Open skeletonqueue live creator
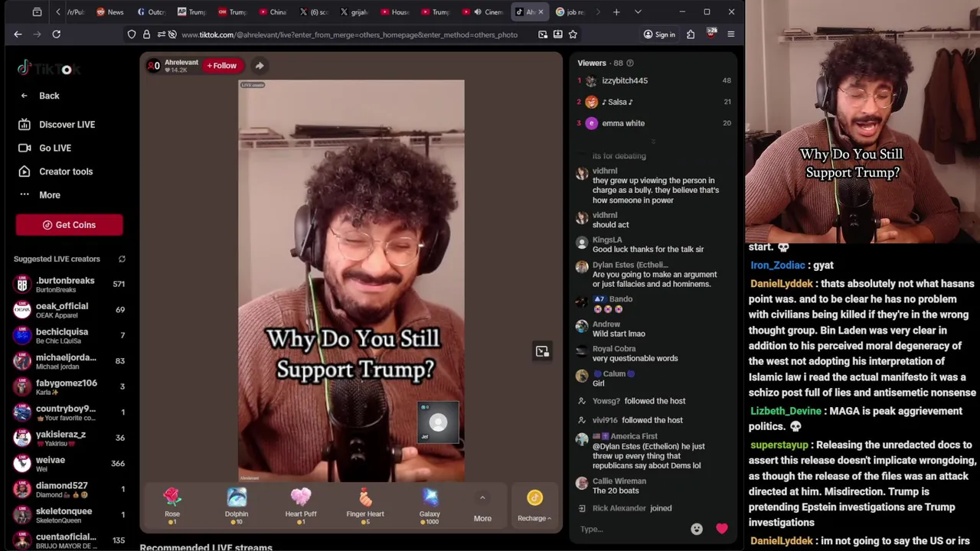The height and width of the screenshot is (551, 980). click(x=69, y=515)
